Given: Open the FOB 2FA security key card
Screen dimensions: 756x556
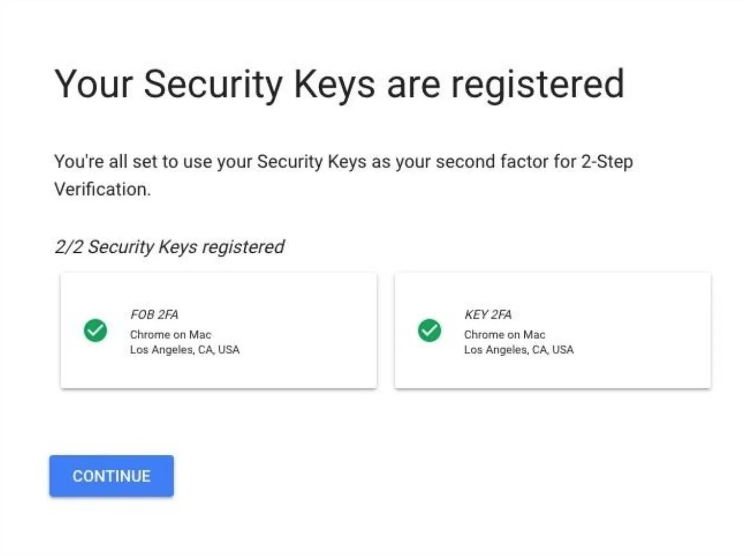Looking at the screenshot, I should pyautogui.click(x=219, y=330).
